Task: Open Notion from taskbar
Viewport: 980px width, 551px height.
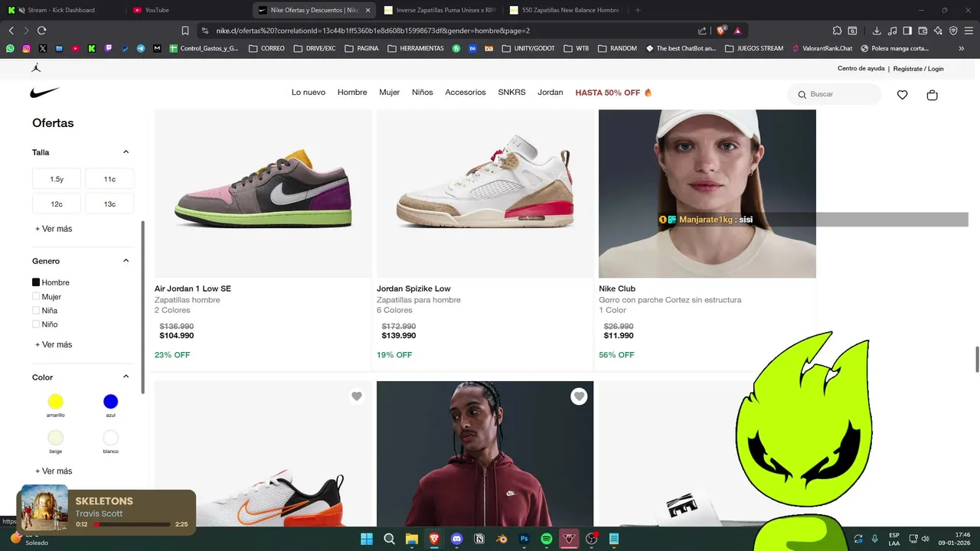Action: click(x=479, y=539)
